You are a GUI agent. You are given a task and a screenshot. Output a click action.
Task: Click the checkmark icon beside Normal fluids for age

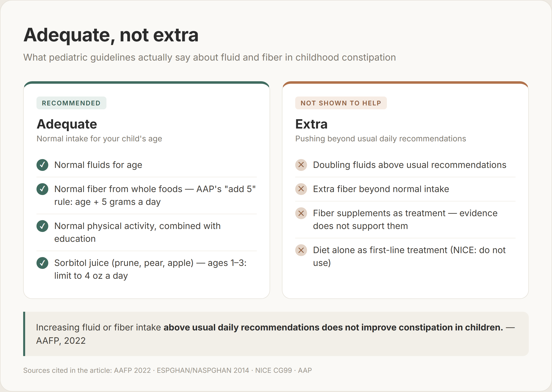pyautogui.click(x=42, y=165)
